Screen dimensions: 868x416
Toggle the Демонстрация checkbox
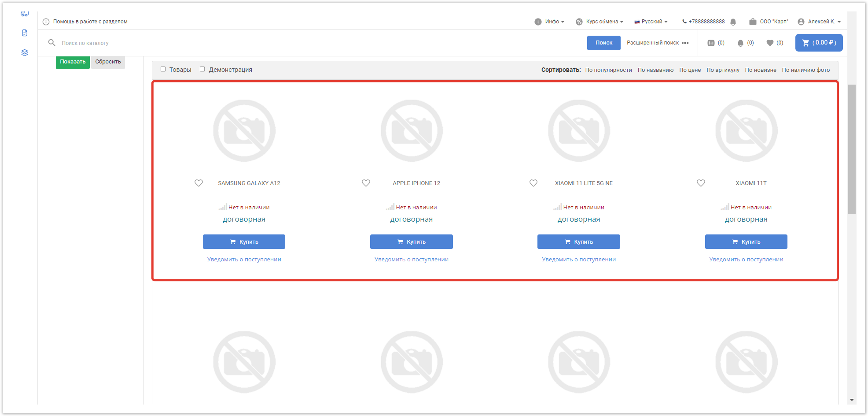click(x=202, y=69)
